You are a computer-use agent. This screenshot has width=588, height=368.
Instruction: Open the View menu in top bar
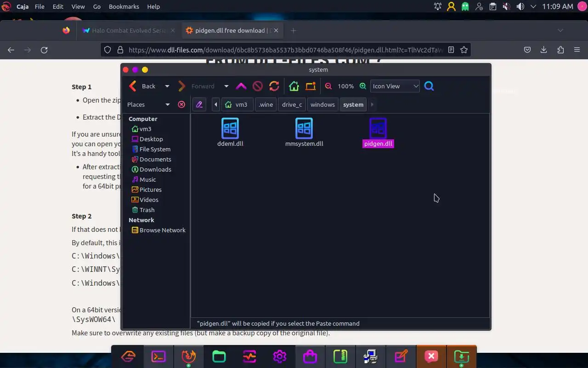[78, 6]
